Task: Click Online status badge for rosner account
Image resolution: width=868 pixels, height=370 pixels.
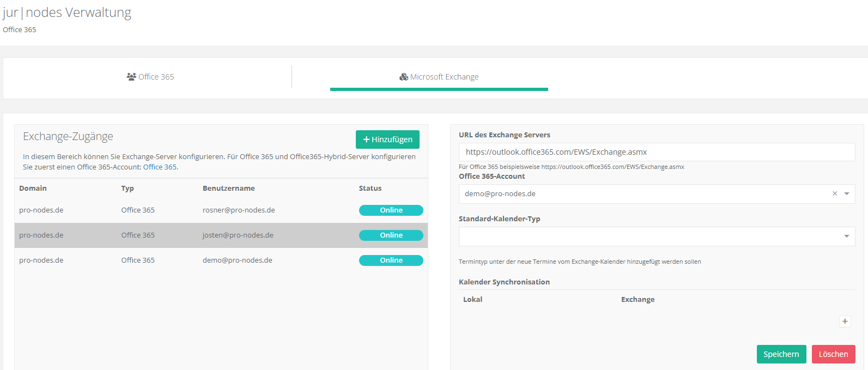Action: pyautogui.click(x=391, y=210)
